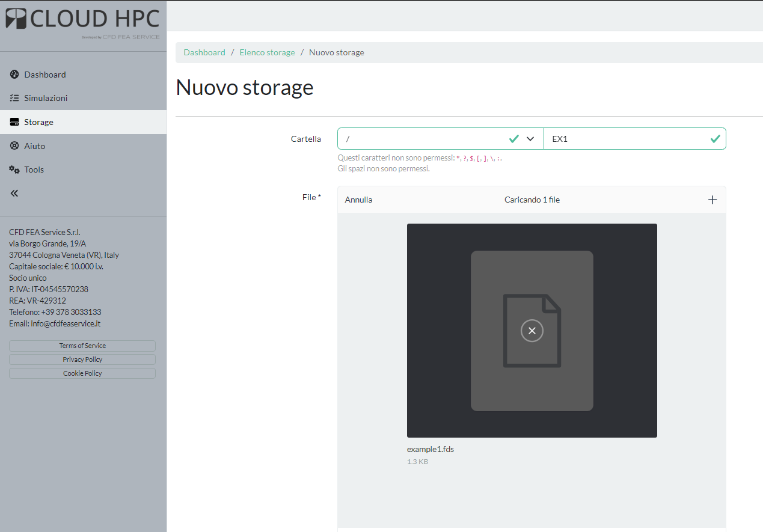Click the CLOUD HPC logo
This screenshot has height=532, width=763.
(82, 20)
